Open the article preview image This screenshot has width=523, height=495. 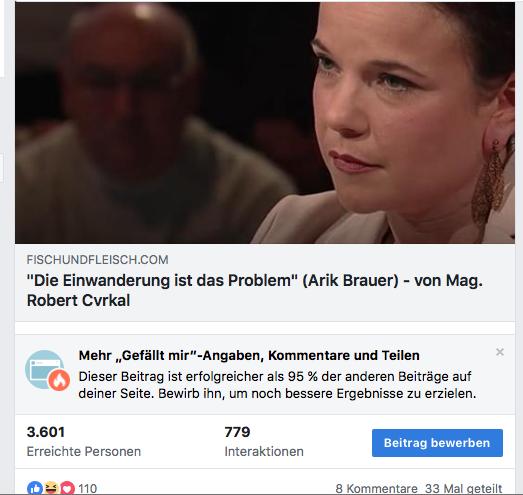point(265,122)
